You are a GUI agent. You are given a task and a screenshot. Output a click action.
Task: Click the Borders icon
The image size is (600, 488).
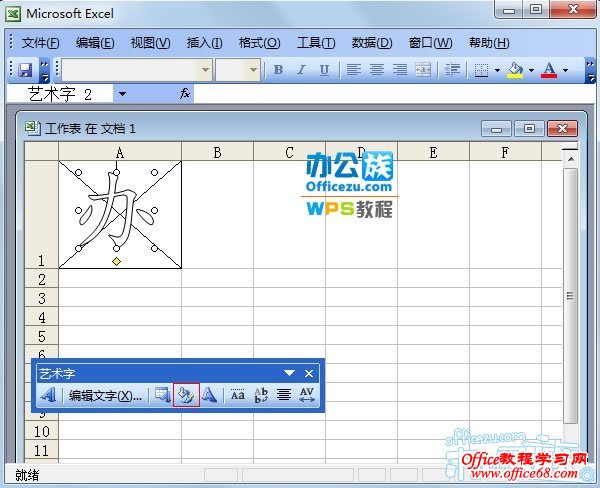[481, 70]
